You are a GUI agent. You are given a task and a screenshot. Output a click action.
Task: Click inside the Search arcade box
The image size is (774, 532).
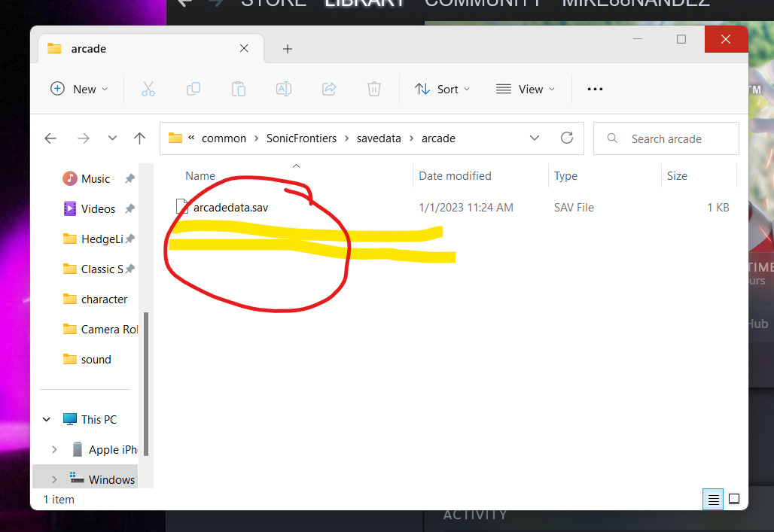click(666, 138)
